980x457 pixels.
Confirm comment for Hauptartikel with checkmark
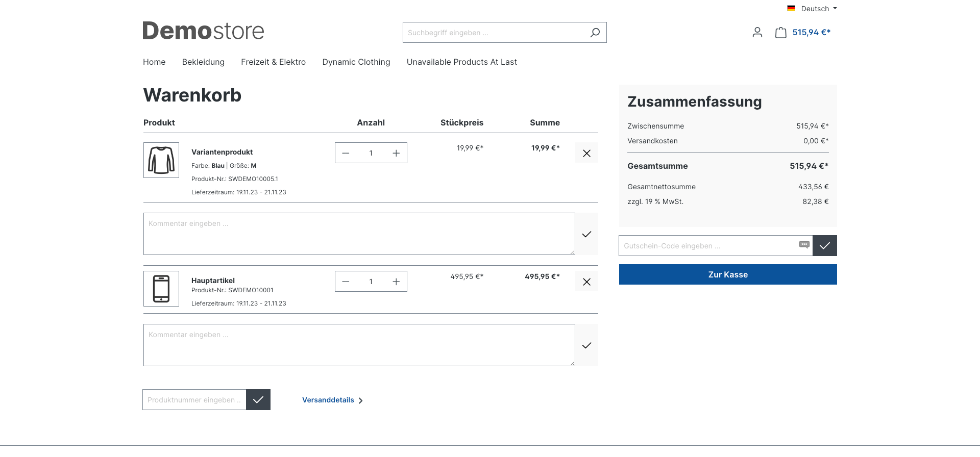586,345
